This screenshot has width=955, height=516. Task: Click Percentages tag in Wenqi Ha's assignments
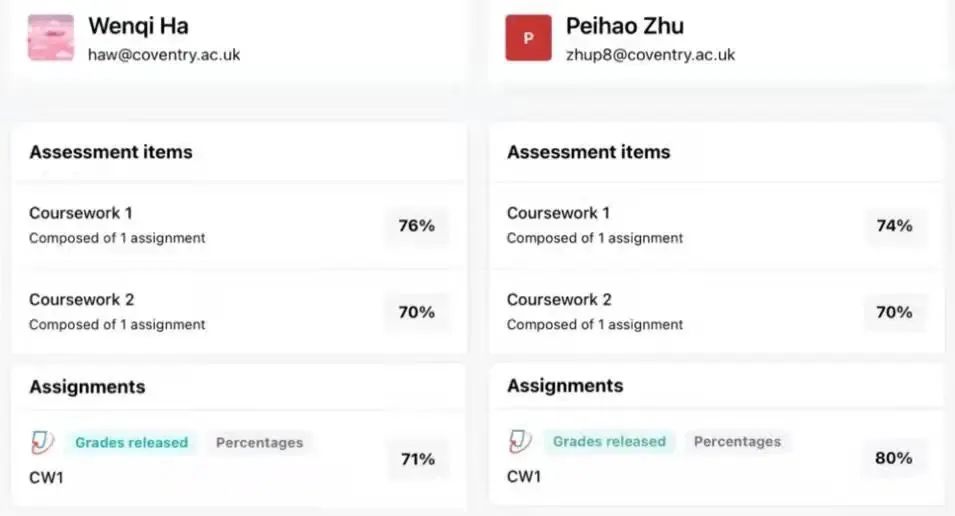pos(259,442)
